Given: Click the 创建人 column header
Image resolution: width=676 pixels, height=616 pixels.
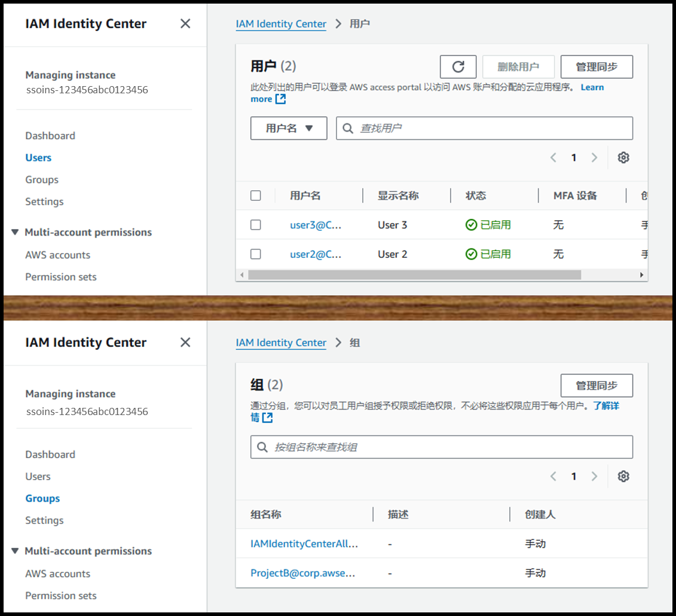Looking at the screenshot, I should coord(540,514).
